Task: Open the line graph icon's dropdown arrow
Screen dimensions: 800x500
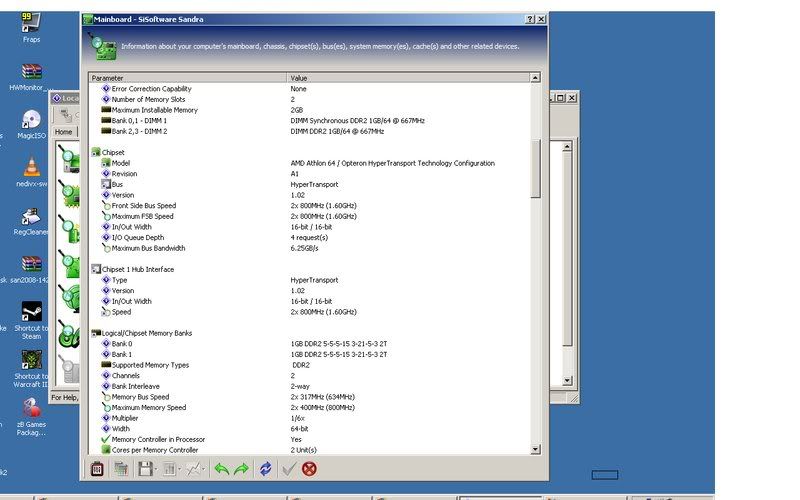Action: pyautogui.click(x=204, y=469)
